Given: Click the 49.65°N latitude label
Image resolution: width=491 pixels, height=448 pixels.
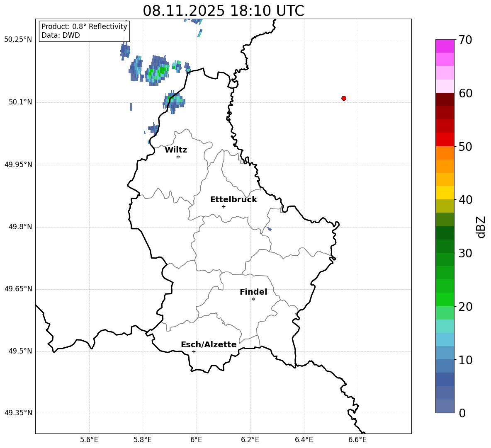Looking at the screenshot, I should click(18, 289).
